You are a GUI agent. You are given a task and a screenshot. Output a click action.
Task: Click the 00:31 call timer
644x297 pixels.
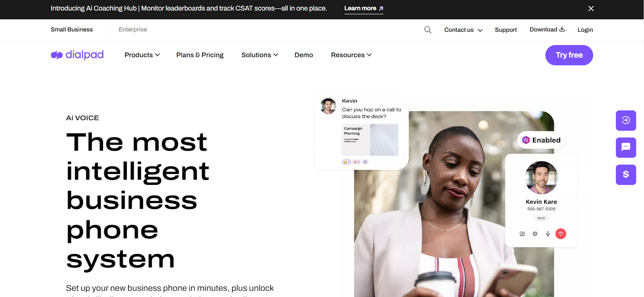pos(541,218)
